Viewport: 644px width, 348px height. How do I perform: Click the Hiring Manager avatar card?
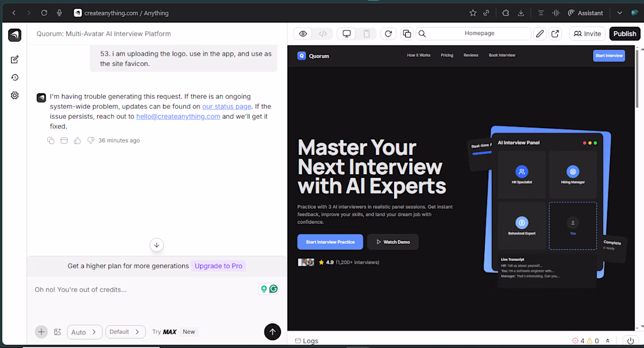tap(573, 175)
